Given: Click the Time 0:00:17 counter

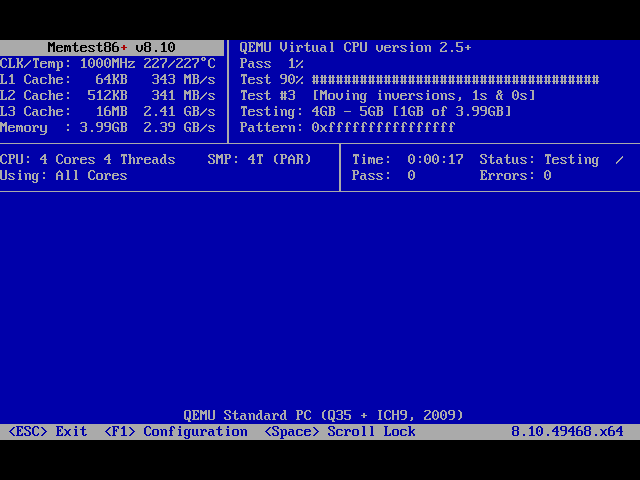Looking at the screenshot, I should 408,159.
